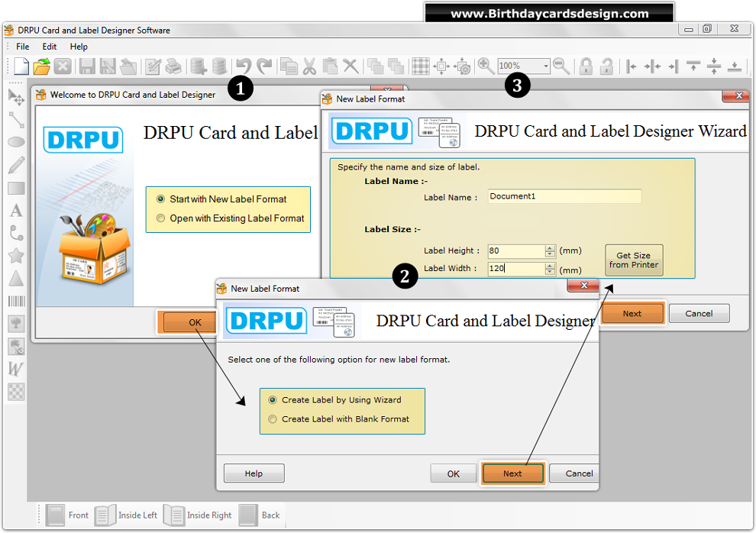This screenshot has height=533, width=756.
Task: Click Cancel beside the Help and OK buttons
Action: tap(575, 473)
